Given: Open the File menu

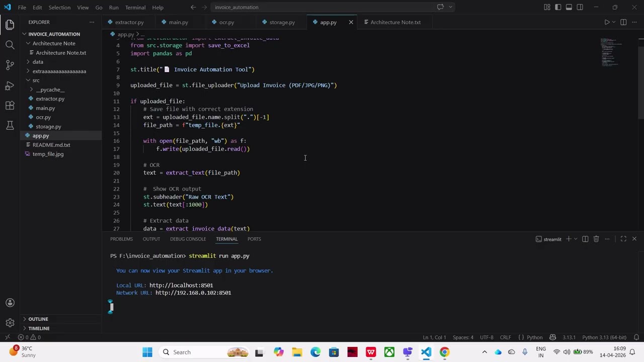Looking at the screenshot, I should pos(22,7).
